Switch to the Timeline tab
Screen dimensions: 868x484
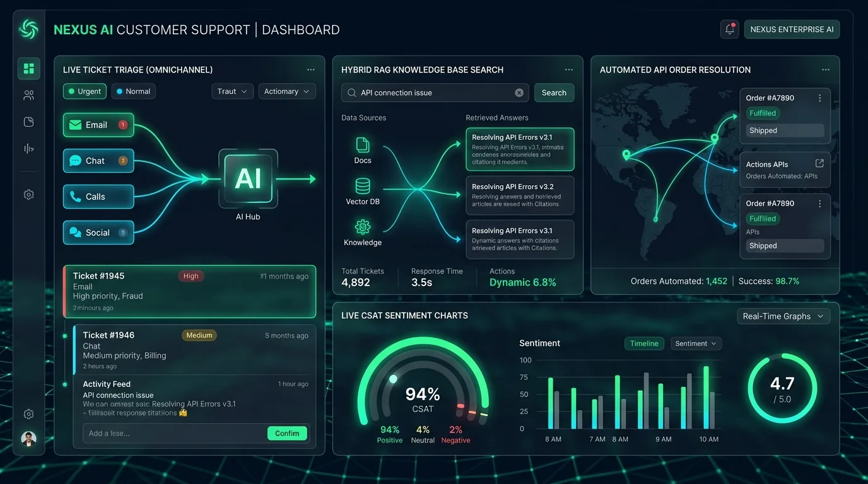tap(644, 343)
